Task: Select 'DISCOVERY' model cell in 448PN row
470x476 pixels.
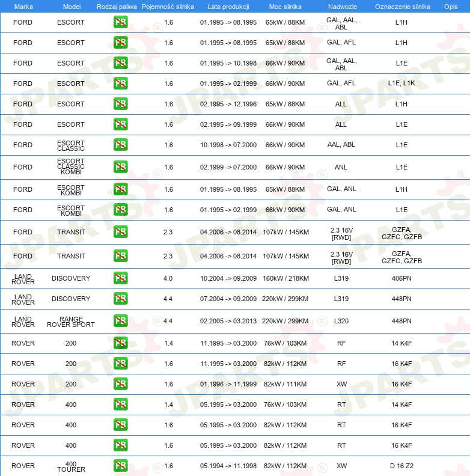Action: (x=71, y=299)
